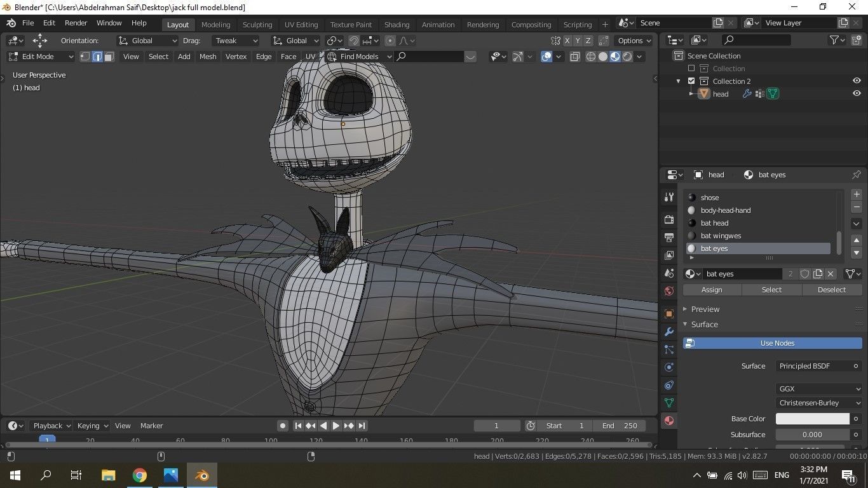This screenshot has height=488, width=868.
Task: Move material slot down
Action: pos(857,252)
